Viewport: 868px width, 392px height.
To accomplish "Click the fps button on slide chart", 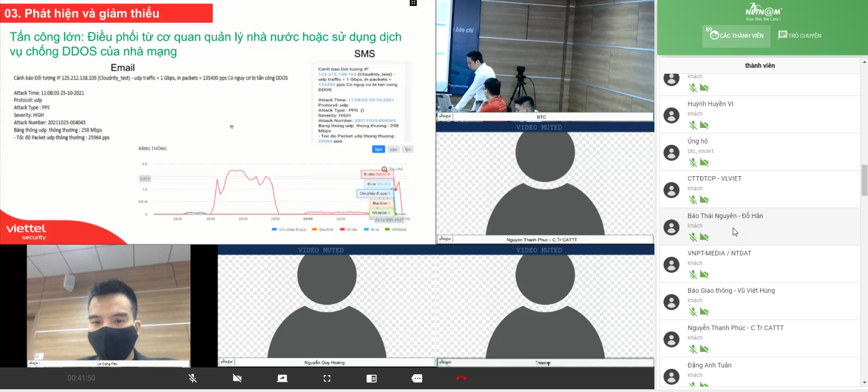I will [x=408, y=149].
